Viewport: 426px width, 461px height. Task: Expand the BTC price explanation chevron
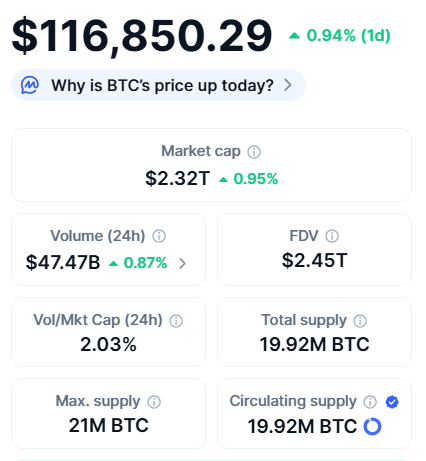pos(288,85)
